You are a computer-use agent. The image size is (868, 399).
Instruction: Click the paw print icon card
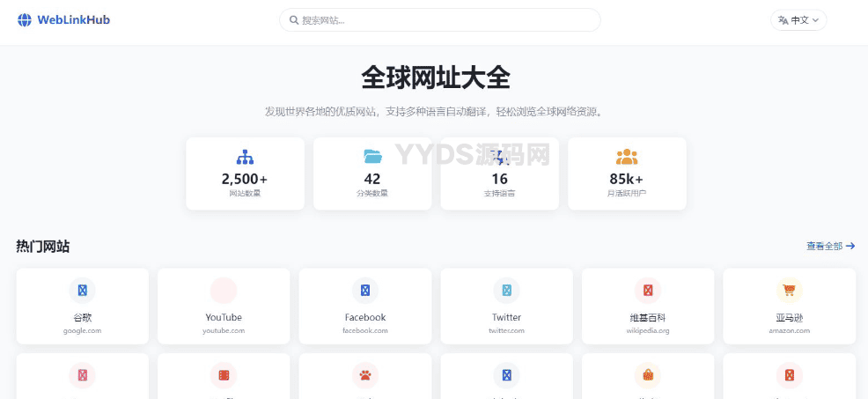[365, 376]
